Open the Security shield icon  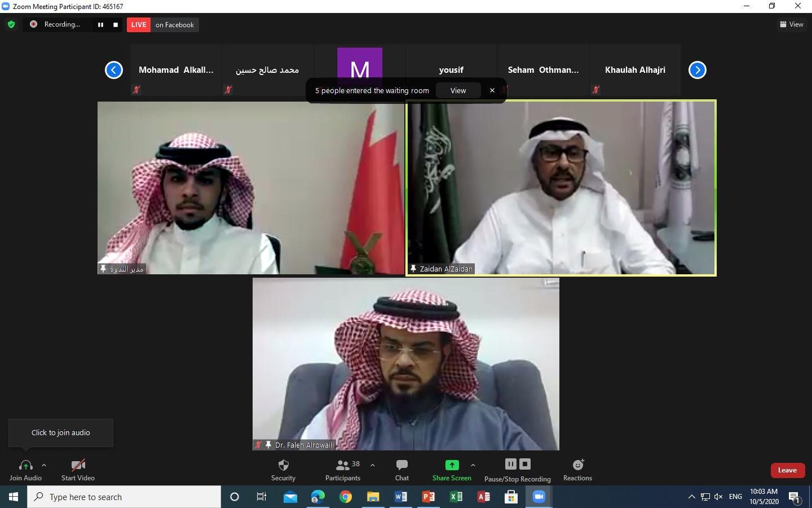283,466
